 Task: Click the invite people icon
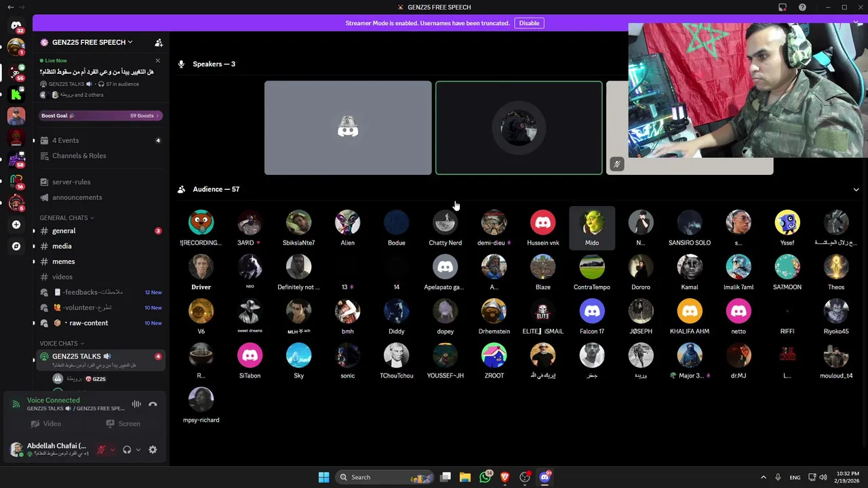pos(159,43)
